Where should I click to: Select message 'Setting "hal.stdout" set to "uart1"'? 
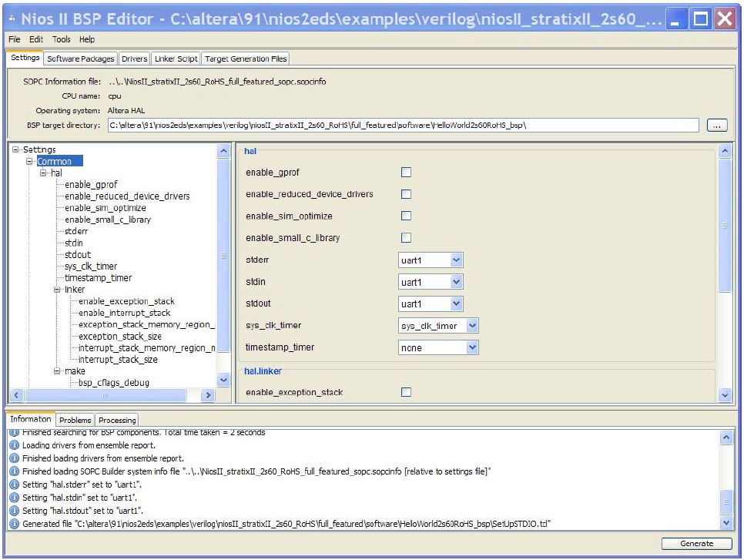(x=82, y=511)
